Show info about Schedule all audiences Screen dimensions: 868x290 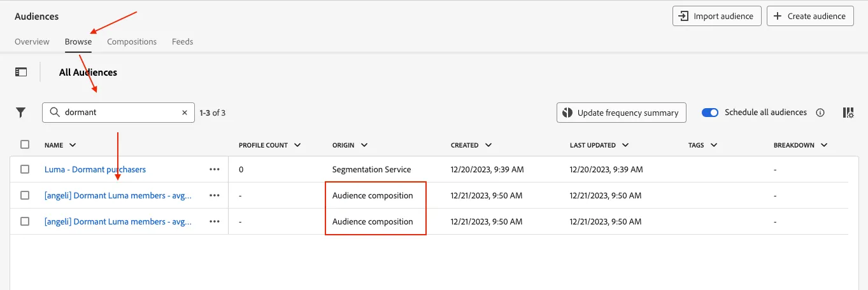pos(820,113)
